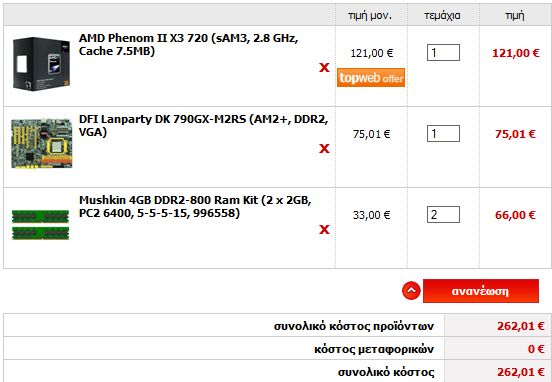Click the orange topweb offer badge
The image size is (552, 382).
[371, 77]
